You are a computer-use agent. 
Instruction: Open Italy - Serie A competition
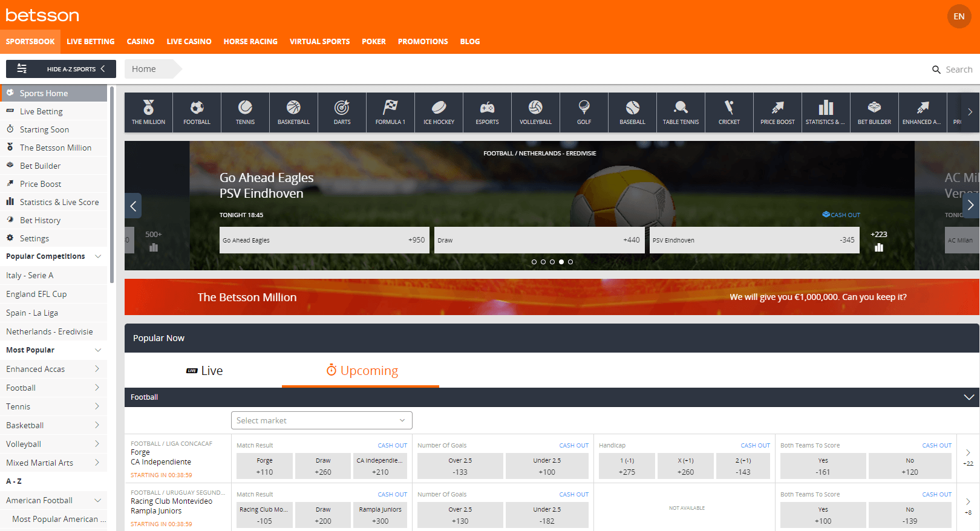tap(53, 275)
